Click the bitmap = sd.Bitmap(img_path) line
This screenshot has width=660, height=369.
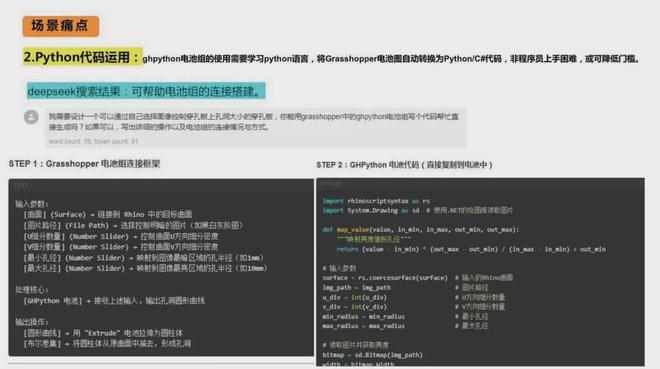(373, 355)
